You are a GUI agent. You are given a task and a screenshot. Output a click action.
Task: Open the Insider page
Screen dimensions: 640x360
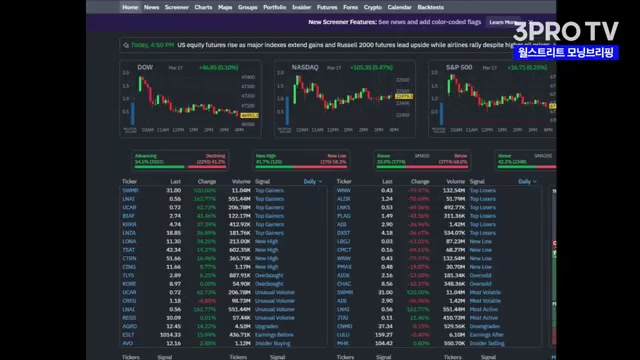coord(302,7)
